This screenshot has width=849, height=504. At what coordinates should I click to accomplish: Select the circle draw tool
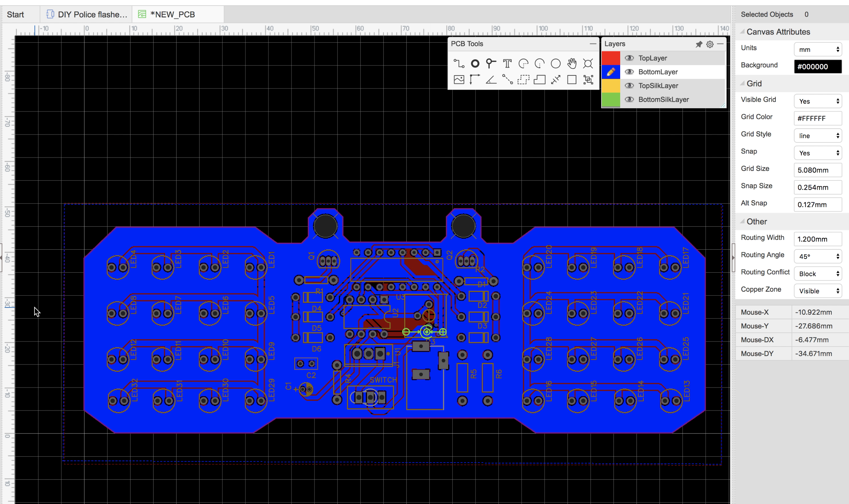click(x=555, y=64)
